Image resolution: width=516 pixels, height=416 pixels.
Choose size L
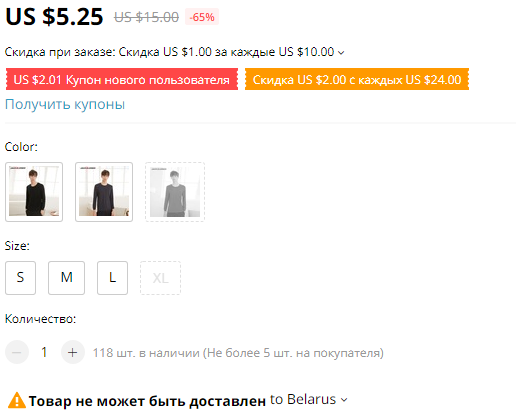pyautogui.click(x=112, y=278)
